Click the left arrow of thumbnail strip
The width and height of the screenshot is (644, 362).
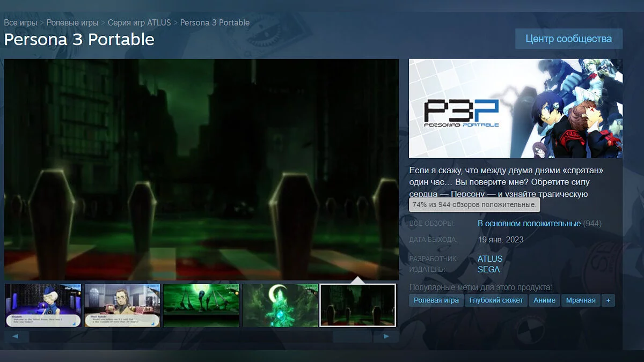(17, 337)
